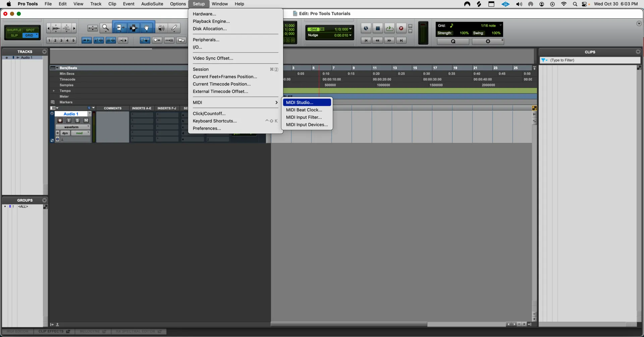Select the Pencil tool

click(x=174, y=28)
